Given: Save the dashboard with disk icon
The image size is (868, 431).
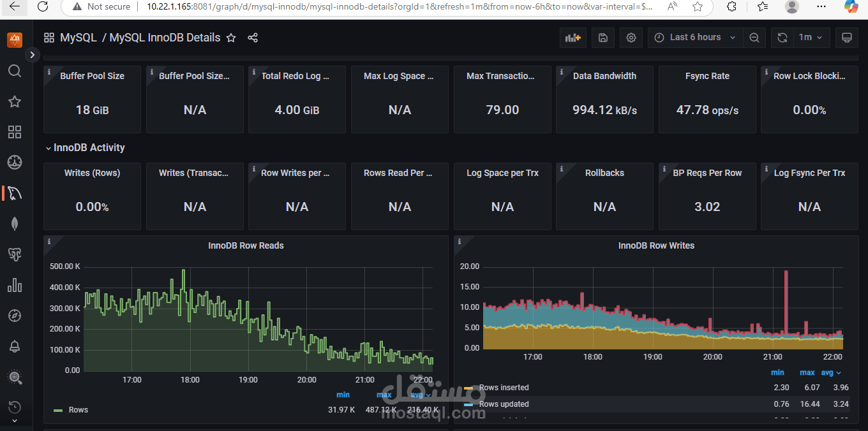Looking at the screenshot, I should point(603,38).
